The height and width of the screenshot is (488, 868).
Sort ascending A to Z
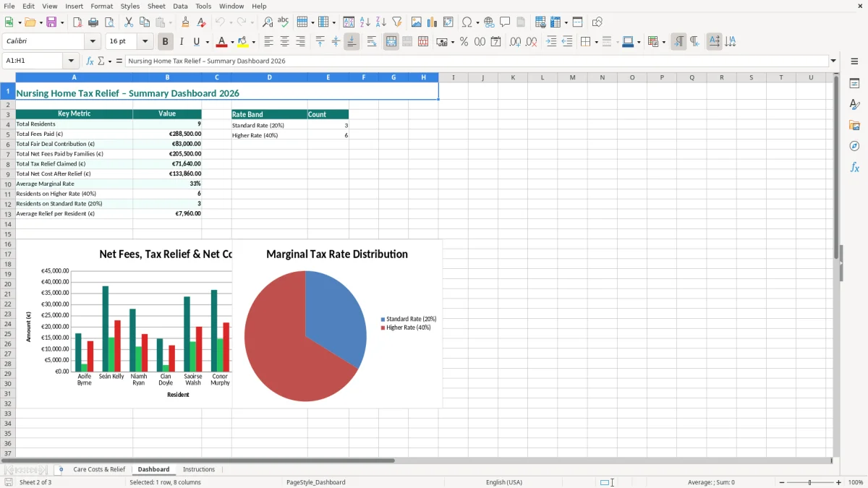click(365, 22)
